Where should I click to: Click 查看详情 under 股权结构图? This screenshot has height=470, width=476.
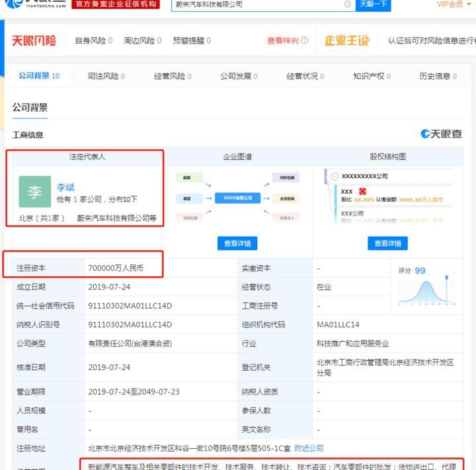click(387, 243)
